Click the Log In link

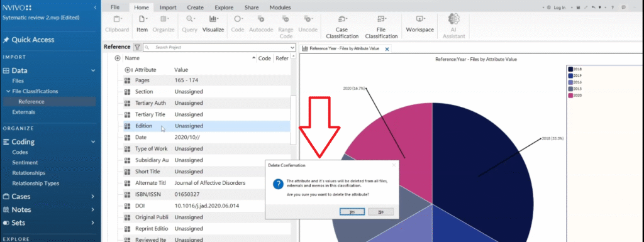click(x=559, y=8)
